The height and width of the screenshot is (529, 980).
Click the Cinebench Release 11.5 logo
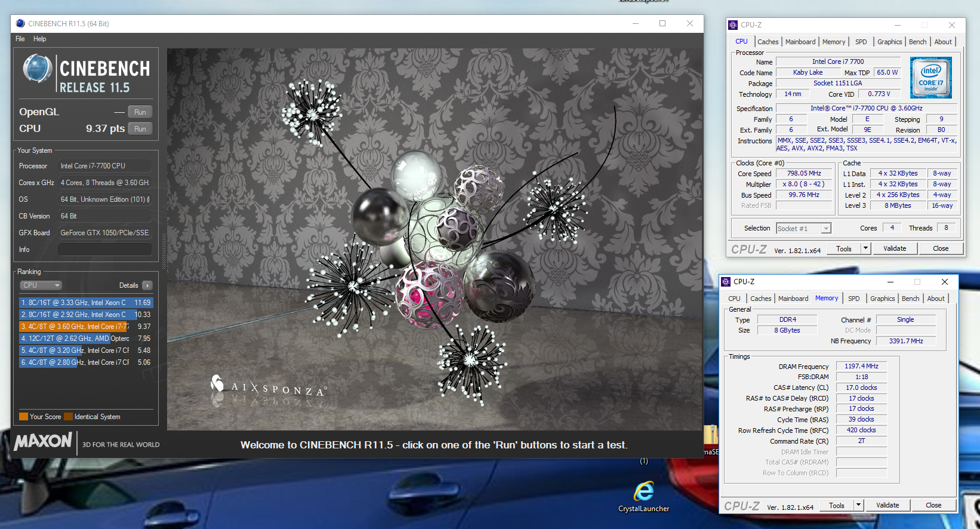coord(87,74)
